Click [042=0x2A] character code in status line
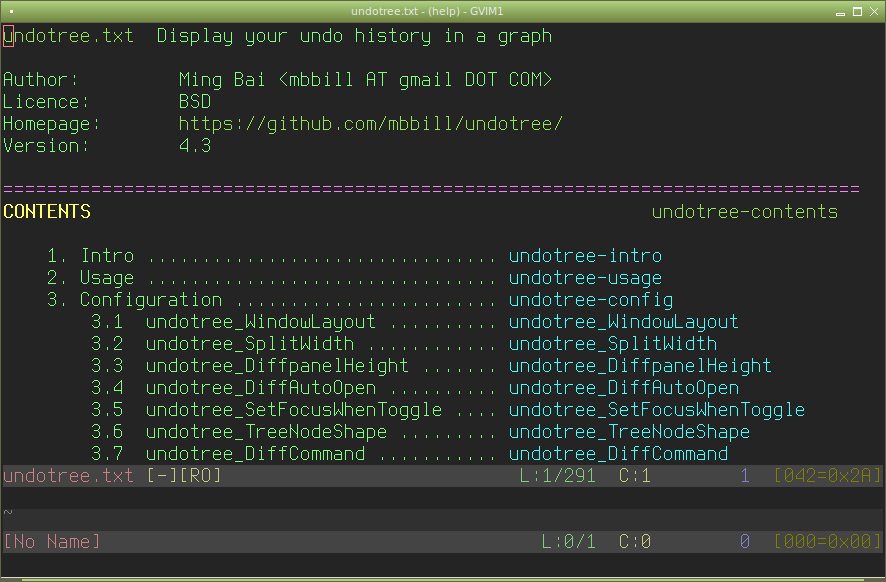Viewport: 886px width, 582px height. tap(827, 476)
